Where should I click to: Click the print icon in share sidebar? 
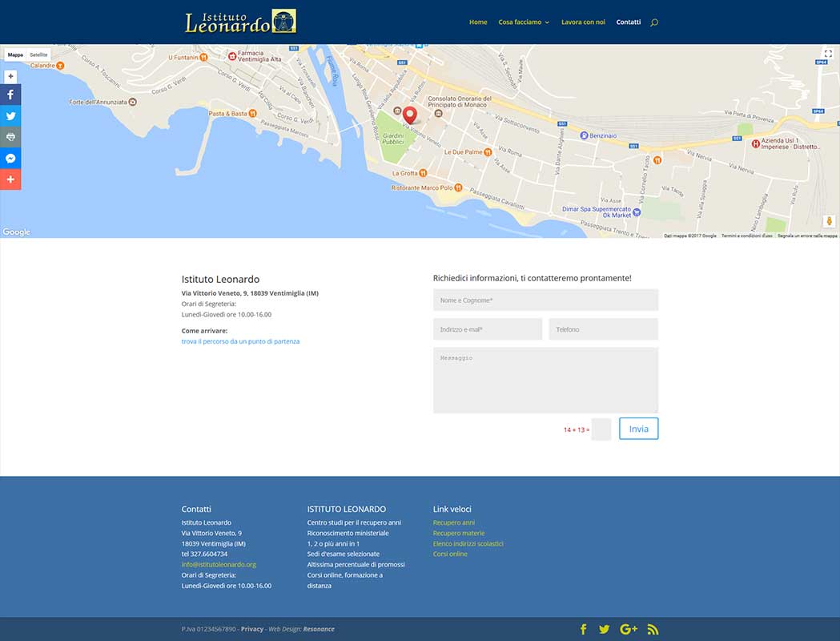10,137
